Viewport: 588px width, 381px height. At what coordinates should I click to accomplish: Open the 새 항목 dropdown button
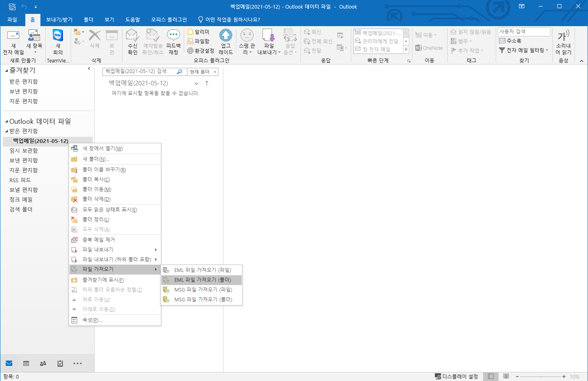[34, 42]
